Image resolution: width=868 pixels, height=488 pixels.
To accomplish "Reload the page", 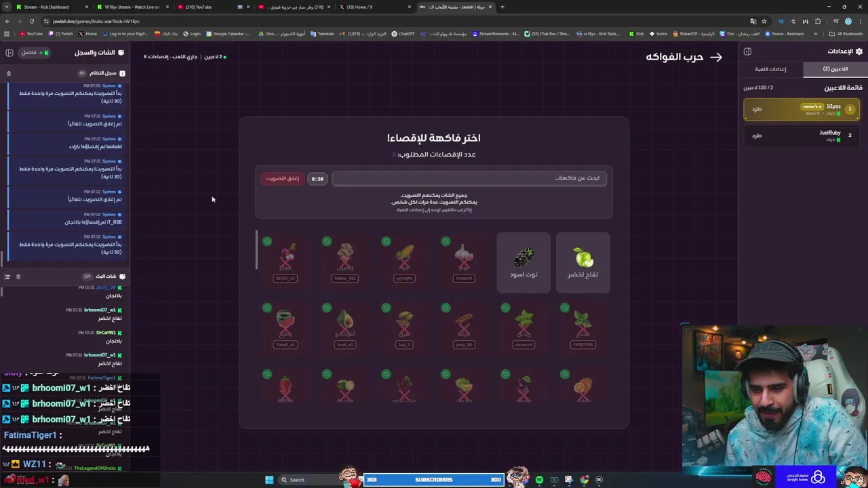I will point(31,21).
